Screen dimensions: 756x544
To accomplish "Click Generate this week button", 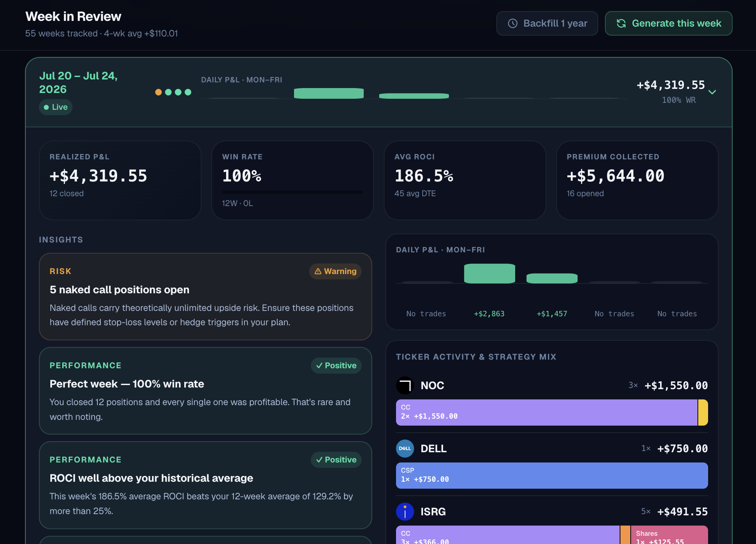I will [668, 23].
